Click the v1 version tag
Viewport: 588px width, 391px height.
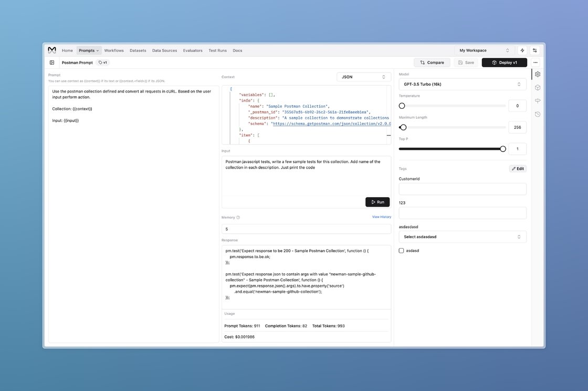103,63
